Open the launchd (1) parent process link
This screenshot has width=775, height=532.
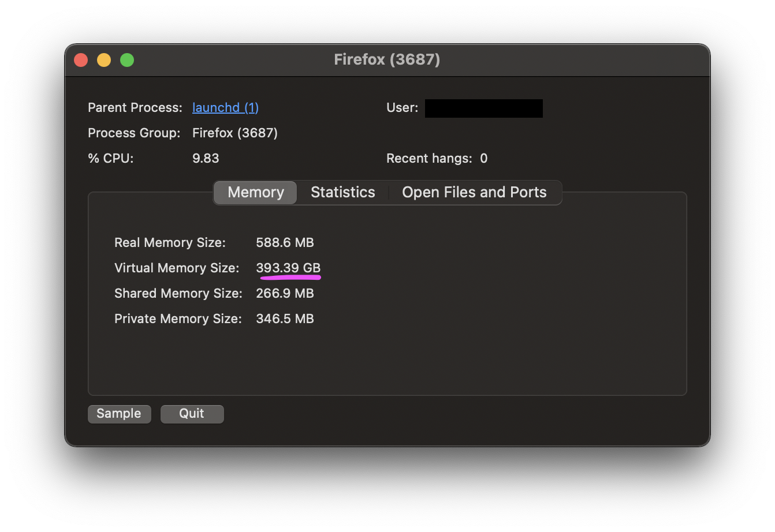tap(225, 108)
